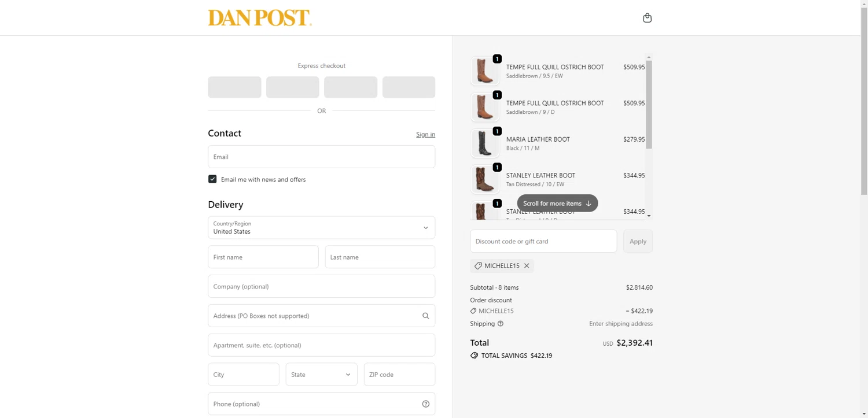
Task: Click the Total Savings tag icon
Action: (x=474, y=356)
